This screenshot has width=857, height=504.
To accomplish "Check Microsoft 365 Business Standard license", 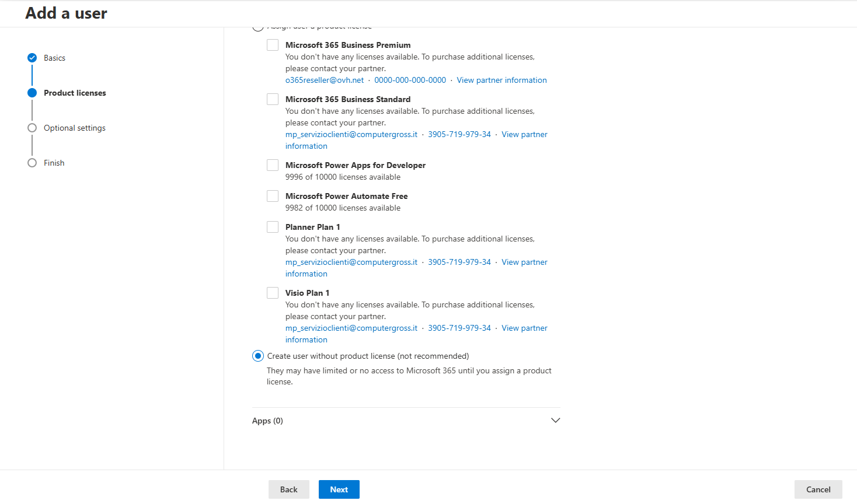I will pyautogui.click(x=273, y=99).
